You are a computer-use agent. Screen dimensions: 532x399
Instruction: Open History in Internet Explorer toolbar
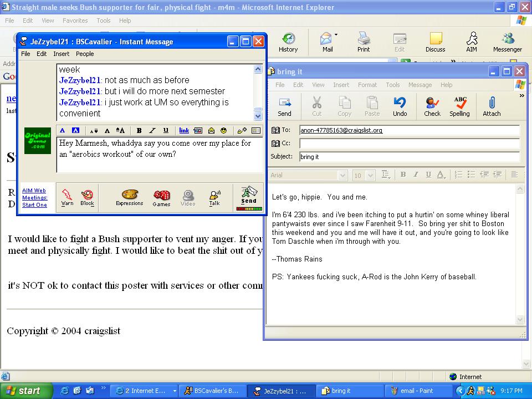pyautogui.click(x=288, y=43)
